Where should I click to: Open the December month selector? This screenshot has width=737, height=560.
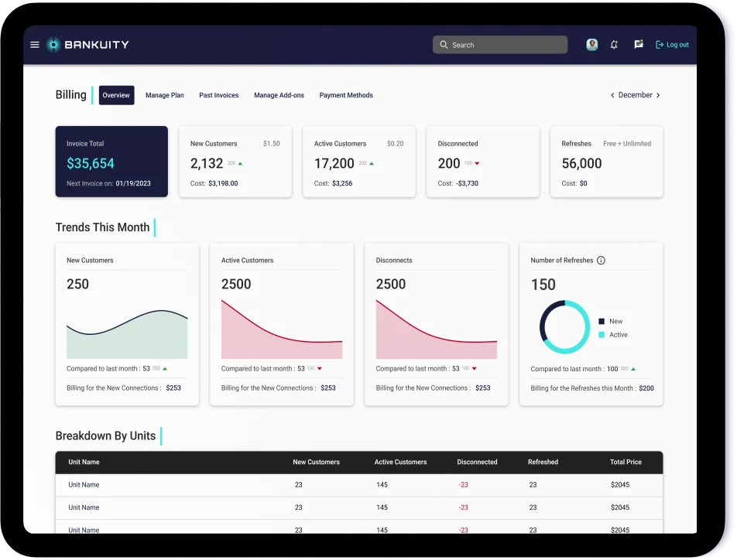(x=635, y=94)
